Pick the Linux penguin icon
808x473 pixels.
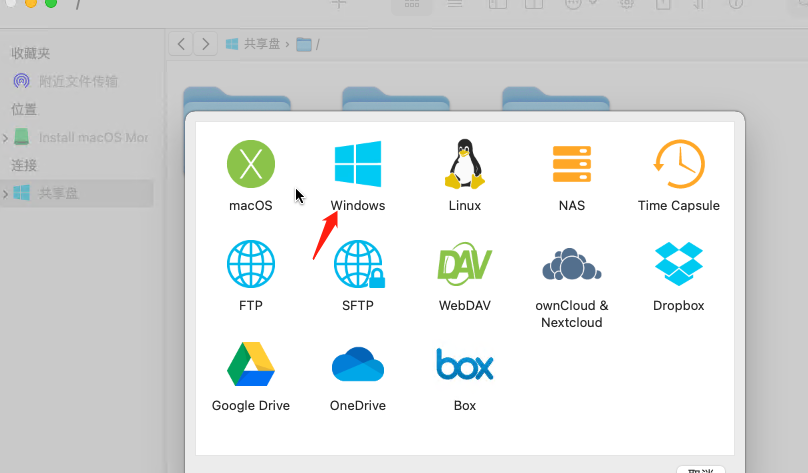(x=465, y=164)
